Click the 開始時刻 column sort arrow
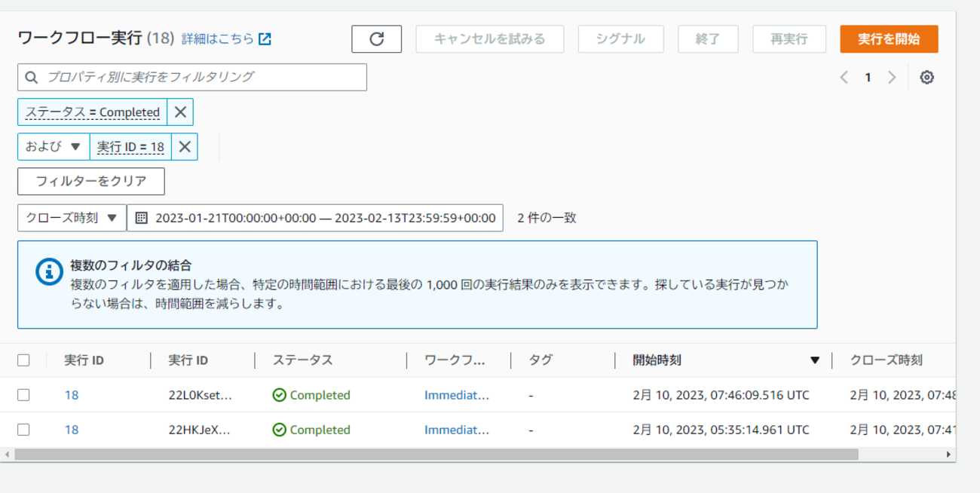Screen dimensions: 980x493 coord(814,360)
